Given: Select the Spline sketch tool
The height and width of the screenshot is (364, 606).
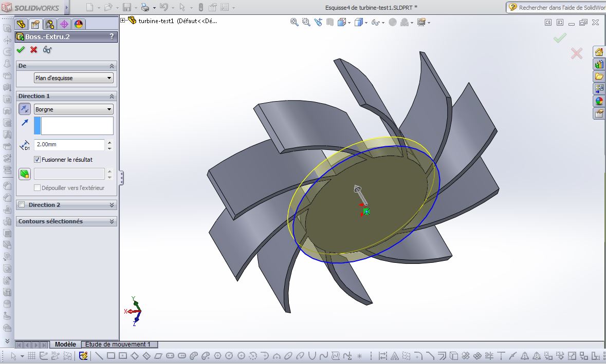Looking at the screenshot, I should pos(323,355).
